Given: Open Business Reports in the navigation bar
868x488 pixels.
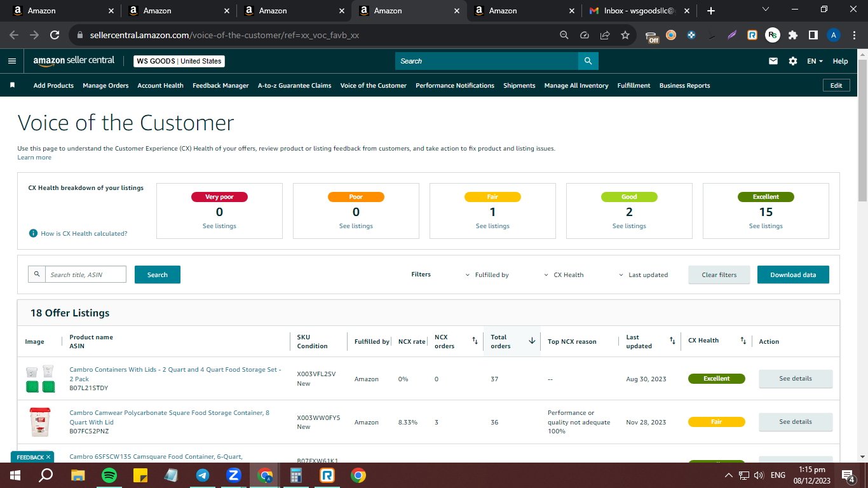Looking at the screenshot, I should [684, 85].
